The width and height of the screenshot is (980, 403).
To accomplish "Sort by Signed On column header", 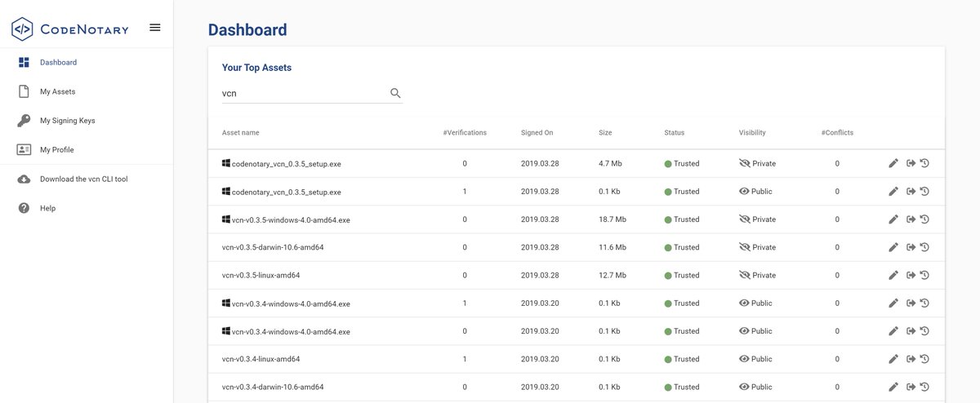I will [537, 132].
